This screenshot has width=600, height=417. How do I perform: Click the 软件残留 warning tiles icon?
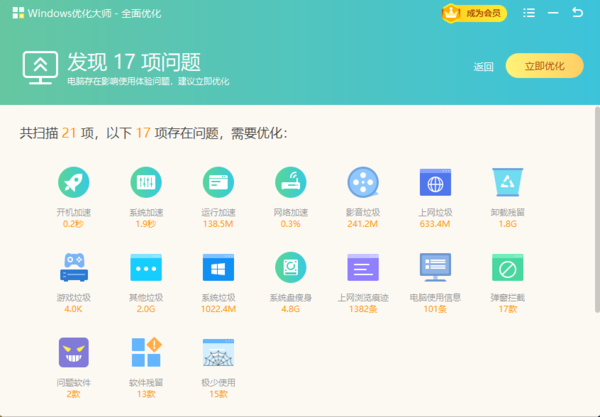click(146, 352)
